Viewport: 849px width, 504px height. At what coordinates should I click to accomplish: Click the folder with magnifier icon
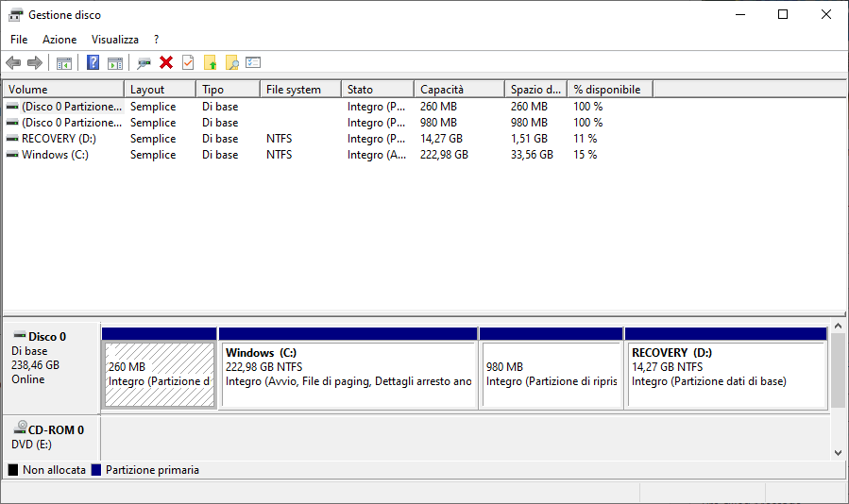pyautogui.click(x=231, y=63)
